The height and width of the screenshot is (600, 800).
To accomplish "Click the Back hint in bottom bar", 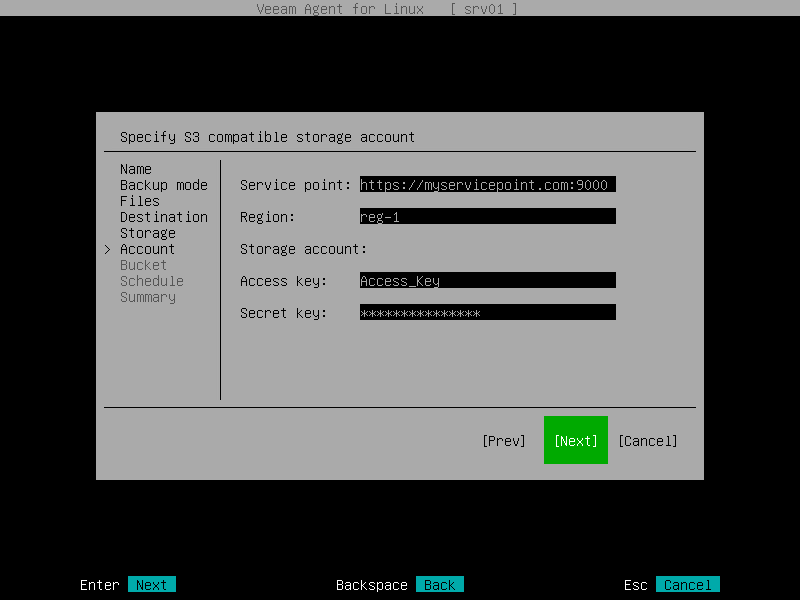I will pos(440,584).
